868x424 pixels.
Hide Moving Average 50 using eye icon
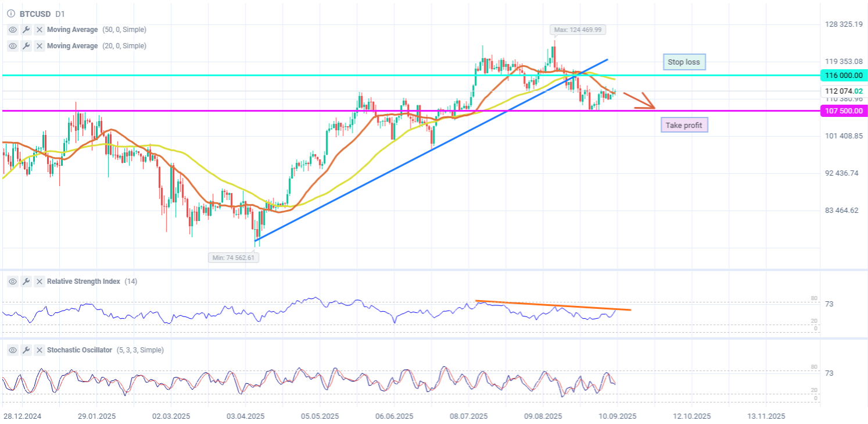(x=13, y=30)
